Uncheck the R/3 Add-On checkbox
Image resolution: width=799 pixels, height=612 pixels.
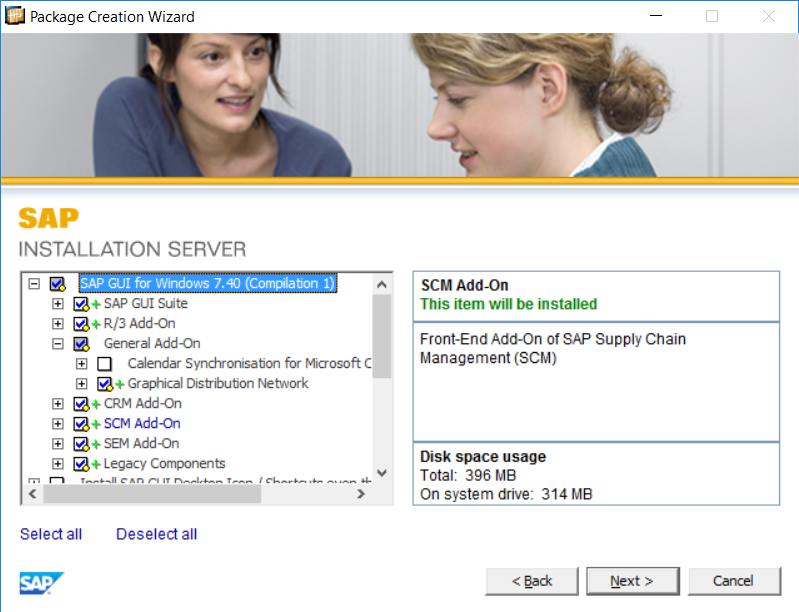click(81, 324)
